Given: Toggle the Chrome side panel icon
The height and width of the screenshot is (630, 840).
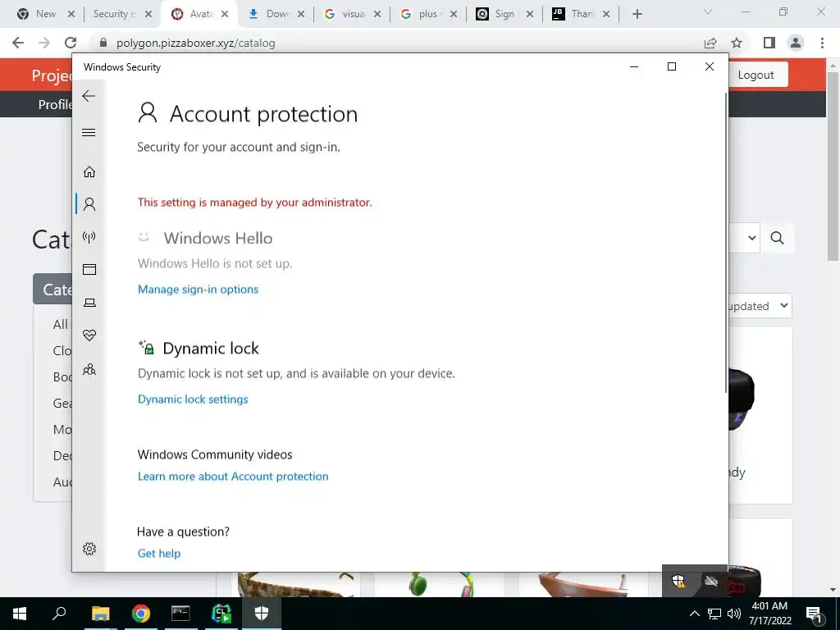Looking at the screenshot, I should click(x=769, y=43).
